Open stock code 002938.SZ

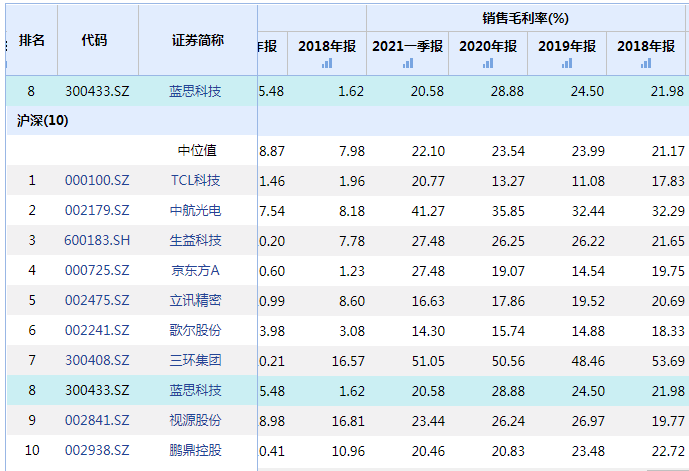(x=97, y=450)
